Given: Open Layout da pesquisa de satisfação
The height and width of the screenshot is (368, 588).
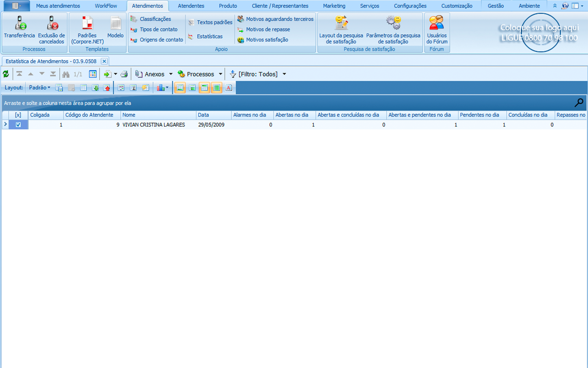Looking at the screenshot, I should pyautogui.click(x=341, y=28).
